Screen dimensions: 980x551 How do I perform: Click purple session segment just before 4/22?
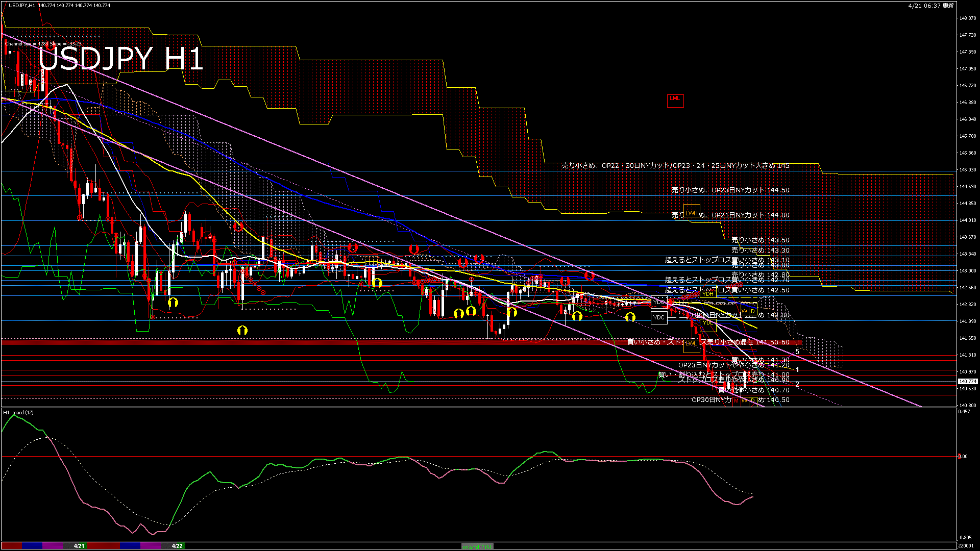point(151,546)
